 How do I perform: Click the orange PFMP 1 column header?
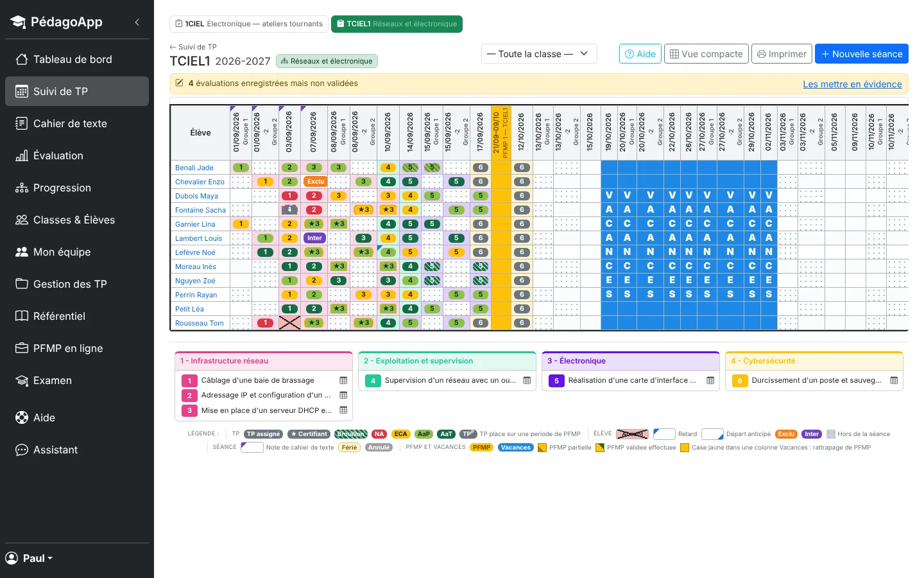[501, 133]
